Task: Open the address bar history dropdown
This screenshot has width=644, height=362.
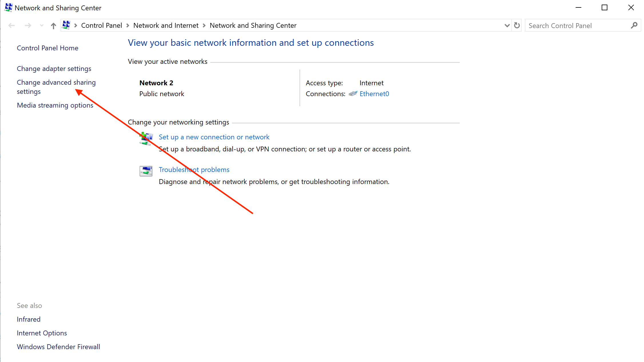Action: 507,25
